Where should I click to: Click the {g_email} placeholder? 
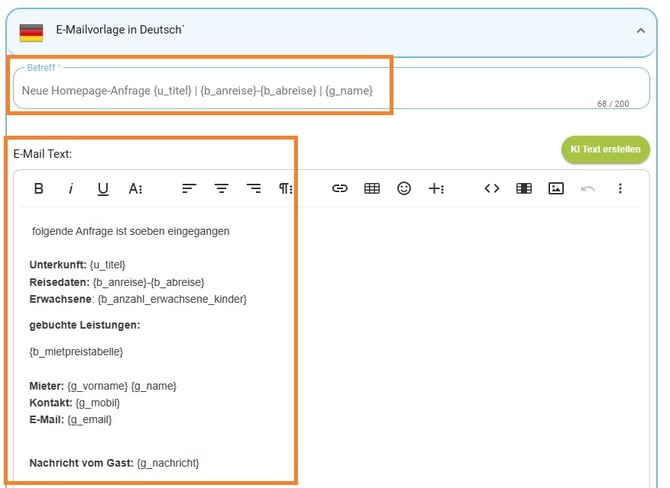89,420
